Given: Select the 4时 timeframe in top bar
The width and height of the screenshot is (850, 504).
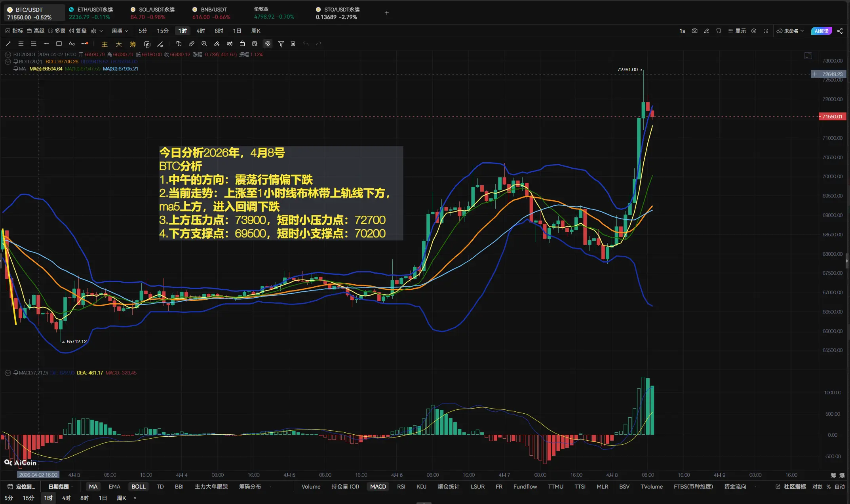Looking at the screenshot, I should (201, 31).
